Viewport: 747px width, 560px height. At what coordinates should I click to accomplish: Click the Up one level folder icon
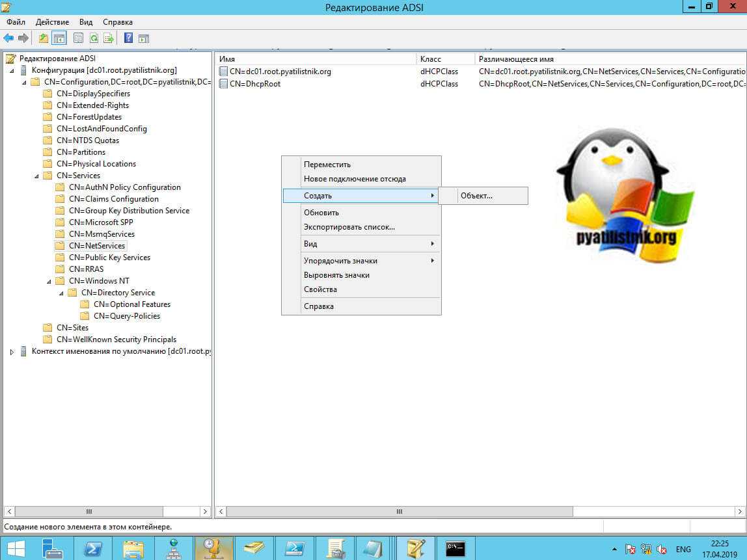[x=44, y=38]
